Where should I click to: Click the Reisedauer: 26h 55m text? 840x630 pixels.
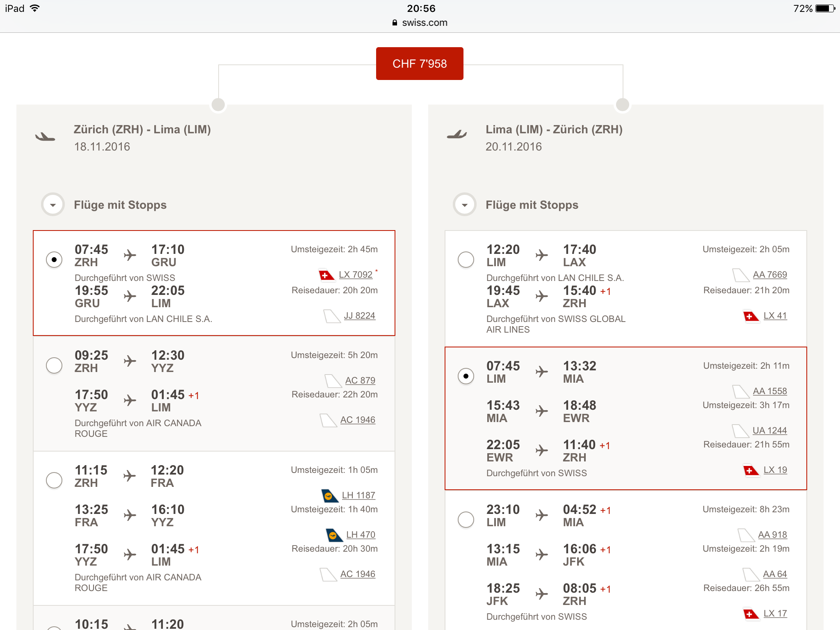point(746,588)
